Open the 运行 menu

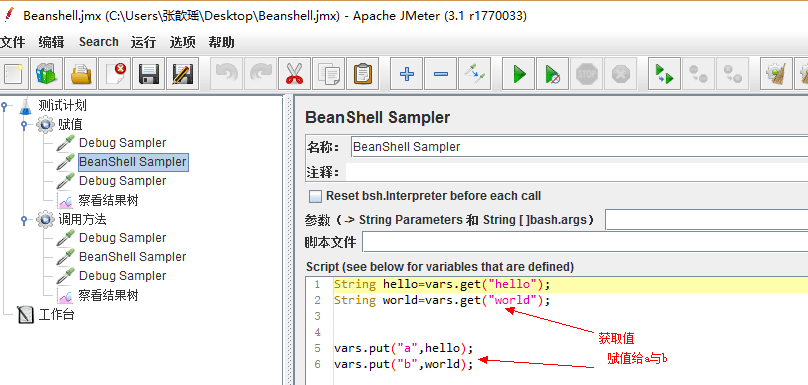coord(143,42)
